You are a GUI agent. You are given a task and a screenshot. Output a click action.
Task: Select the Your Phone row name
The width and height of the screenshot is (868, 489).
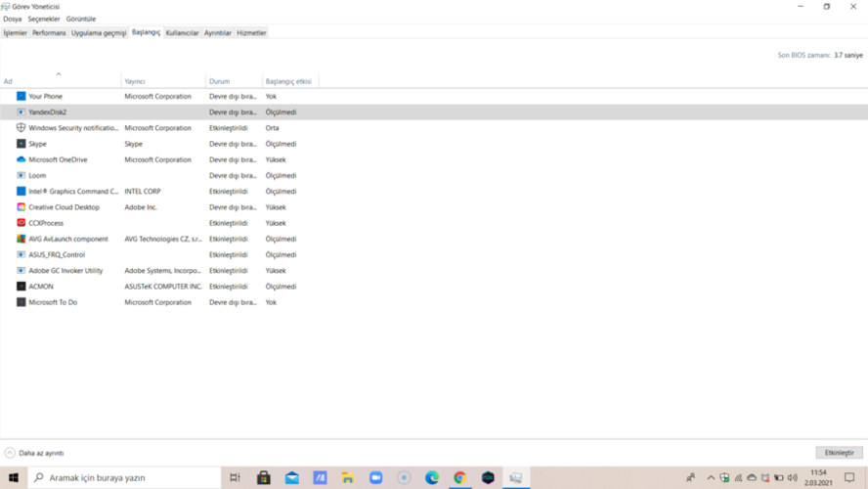(x=45, y=96)
